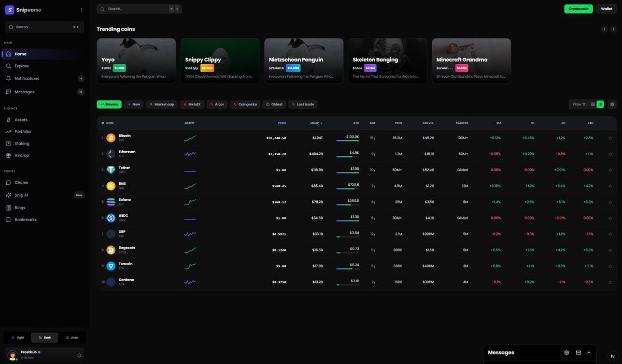Switch theme to Auto
This screenshot has height=364, width=622.
tap(72, 338)
